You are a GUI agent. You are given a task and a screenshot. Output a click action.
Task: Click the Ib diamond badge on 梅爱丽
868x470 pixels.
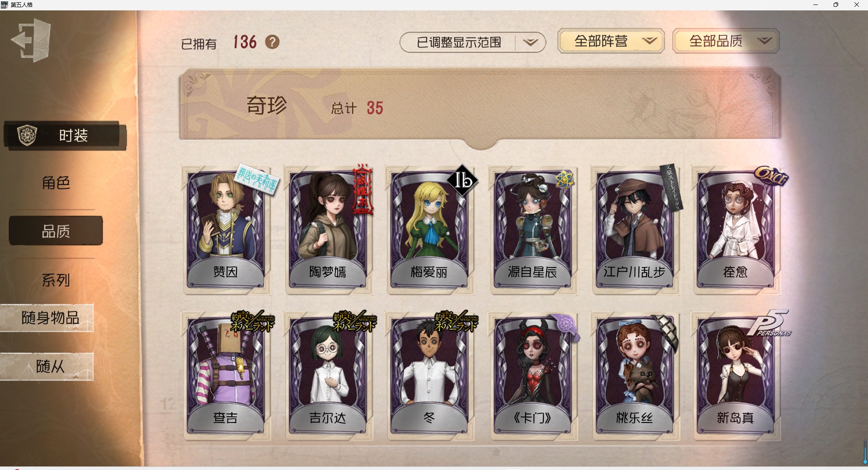click(462, 180)
